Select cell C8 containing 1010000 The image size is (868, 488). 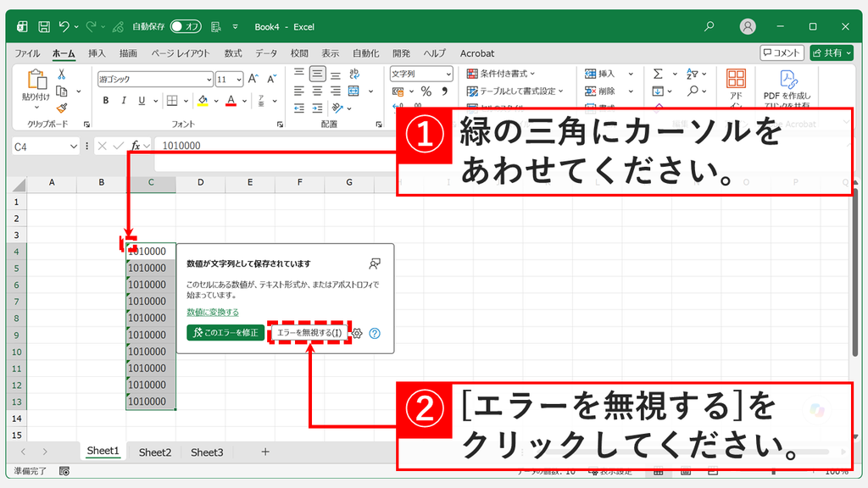click(x=151, y=319)
